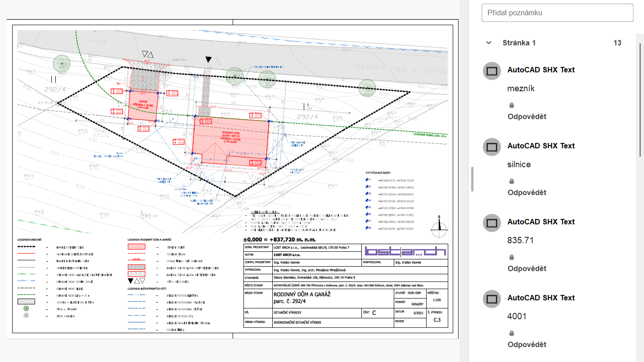Screen dimensions: 644x362
Task: Click the red Rodinný dům building on the plan
Action: point(230,135)
